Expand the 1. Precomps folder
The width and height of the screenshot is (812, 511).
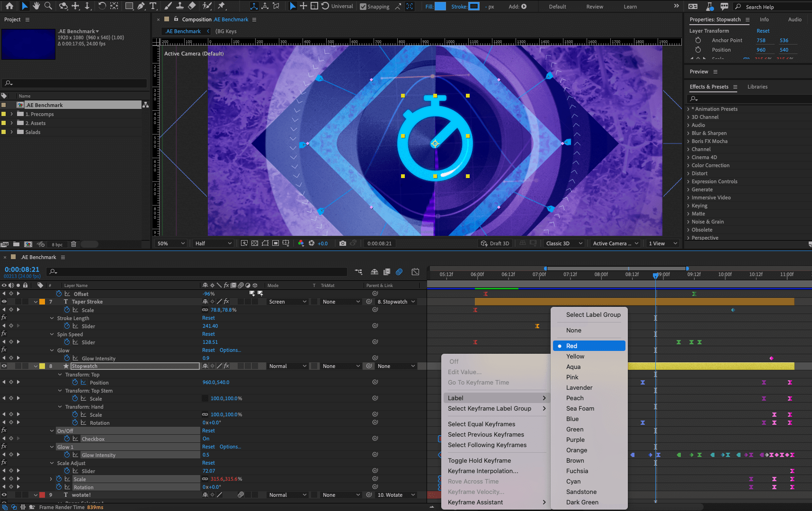pos(12,114)
